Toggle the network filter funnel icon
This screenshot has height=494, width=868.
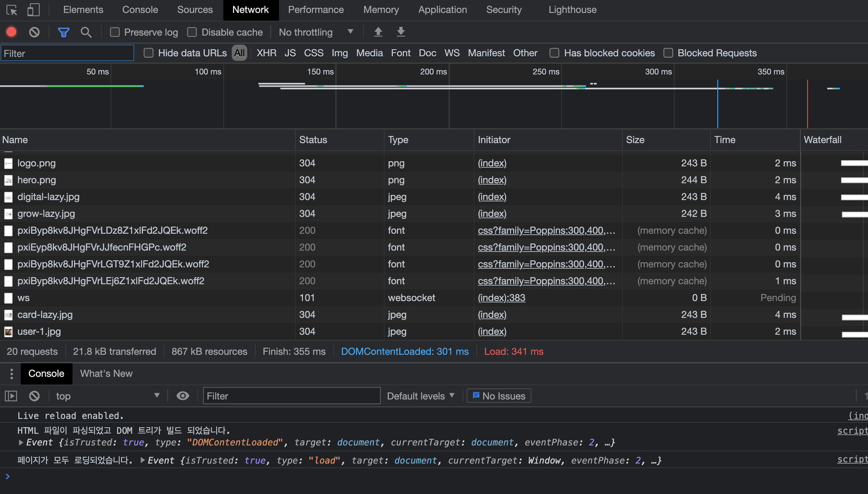(x=63, y=32)
